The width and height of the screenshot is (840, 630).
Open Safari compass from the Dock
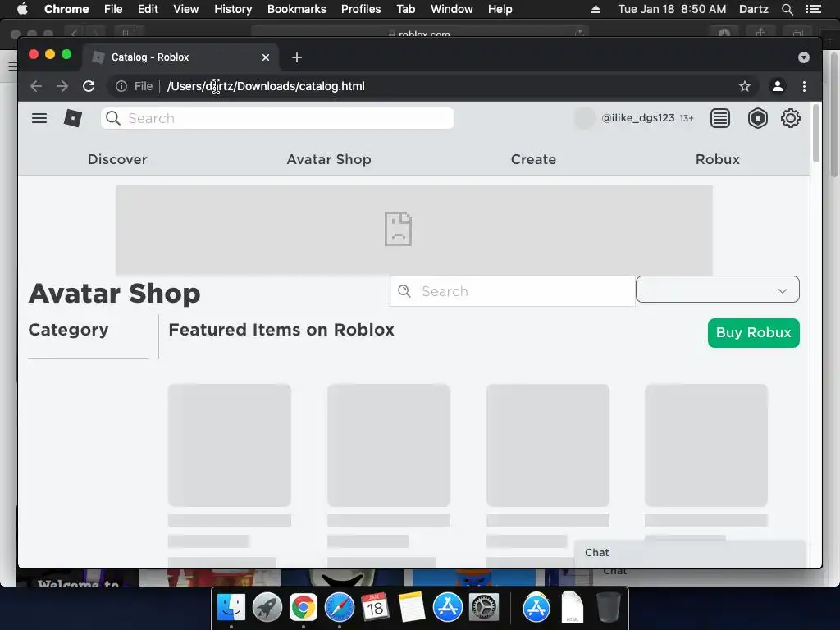point(340,608)
